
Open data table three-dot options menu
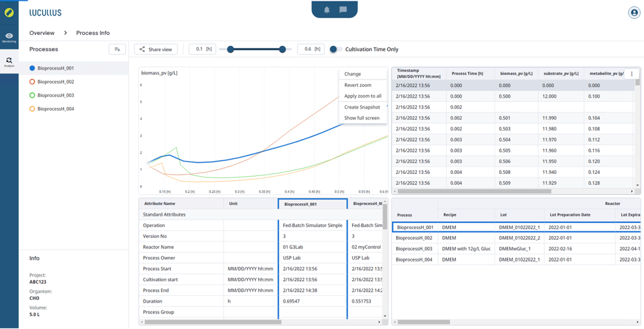[x=632, y=74]
